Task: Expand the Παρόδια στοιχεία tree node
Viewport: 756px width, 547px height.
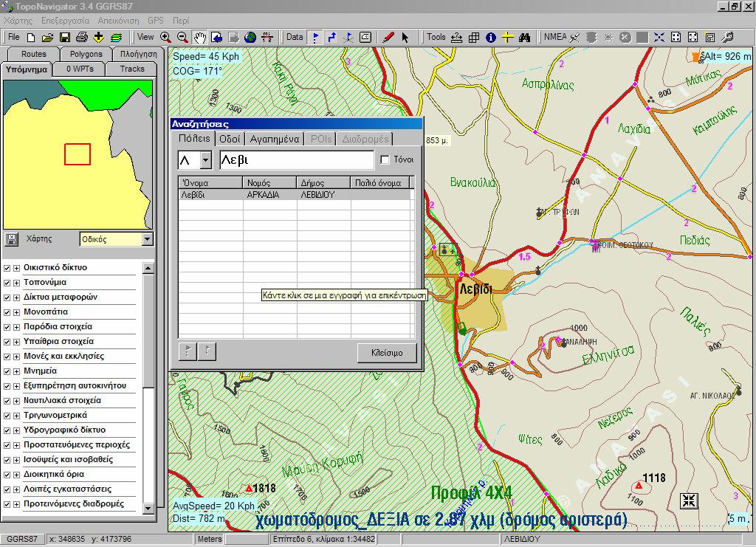Action: point(16,327)
